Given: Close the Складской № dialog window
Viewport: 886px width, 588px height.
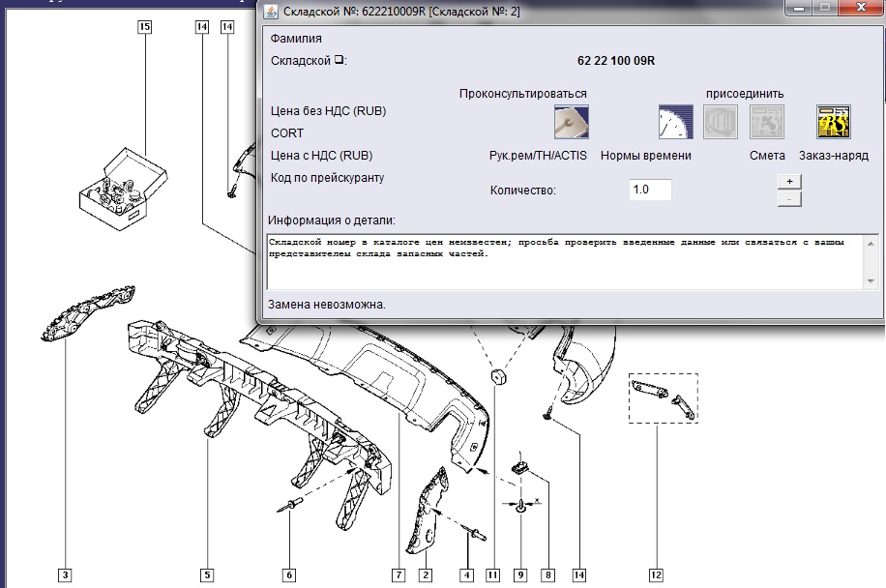Looking at the screenshot, I should [861, 9].
